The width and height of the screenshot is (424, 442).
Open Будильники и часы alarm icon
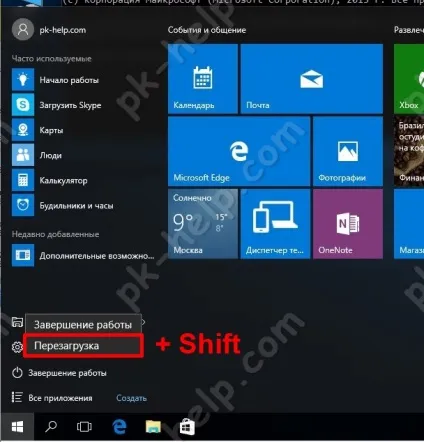coord(23,205)
